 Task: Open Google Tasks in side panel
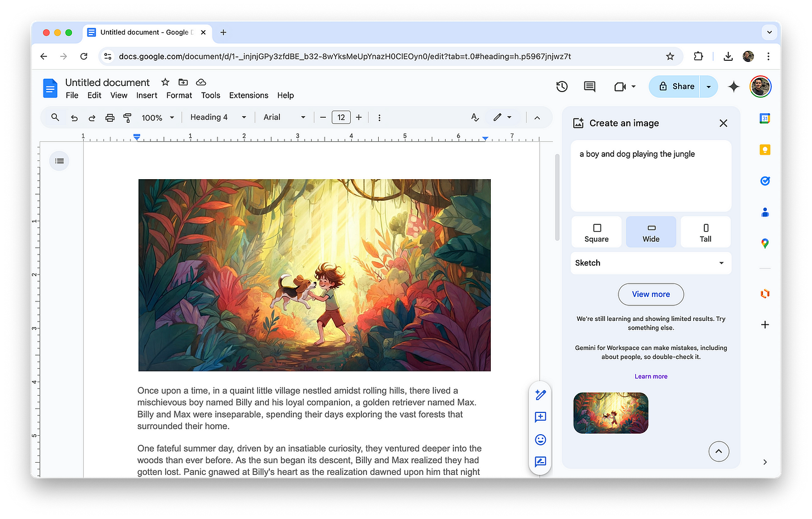coord(765,181)
